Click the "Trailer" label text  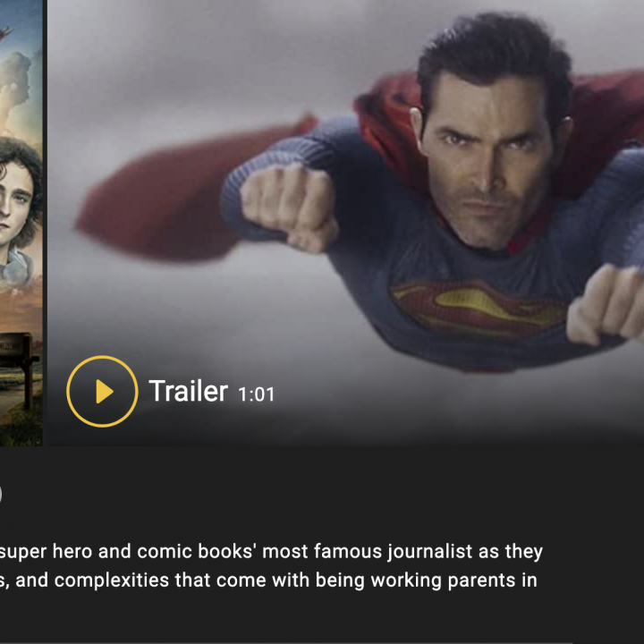(188, 391)
